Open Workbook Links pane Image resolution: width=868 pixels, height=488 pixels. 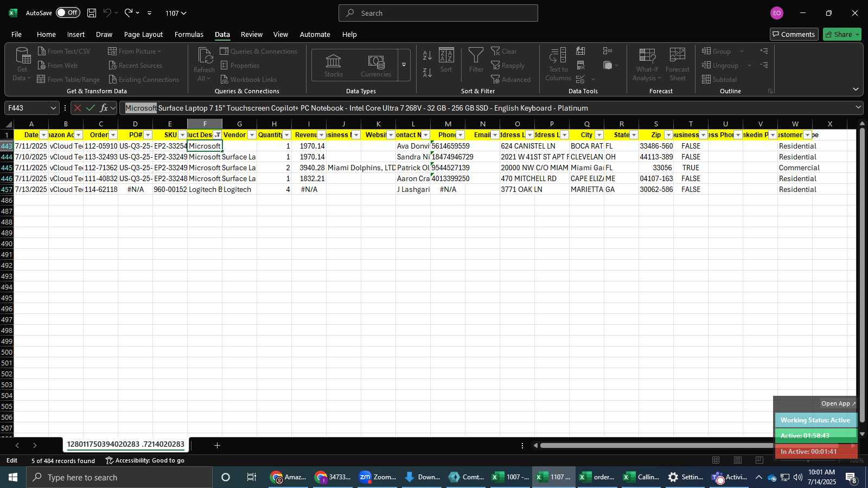pos(248,79)
